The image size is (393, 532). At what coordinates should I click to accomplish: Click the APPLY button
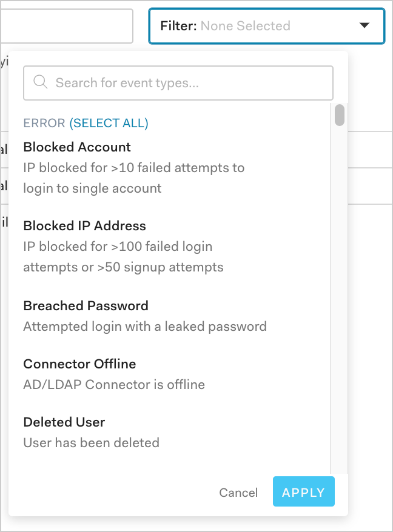coord(303,493)
